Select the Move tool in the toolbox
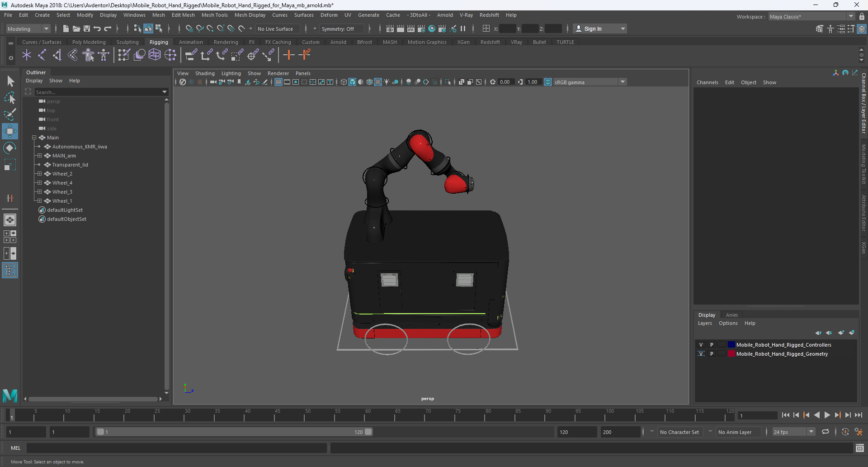 click(x=10, y=131)
